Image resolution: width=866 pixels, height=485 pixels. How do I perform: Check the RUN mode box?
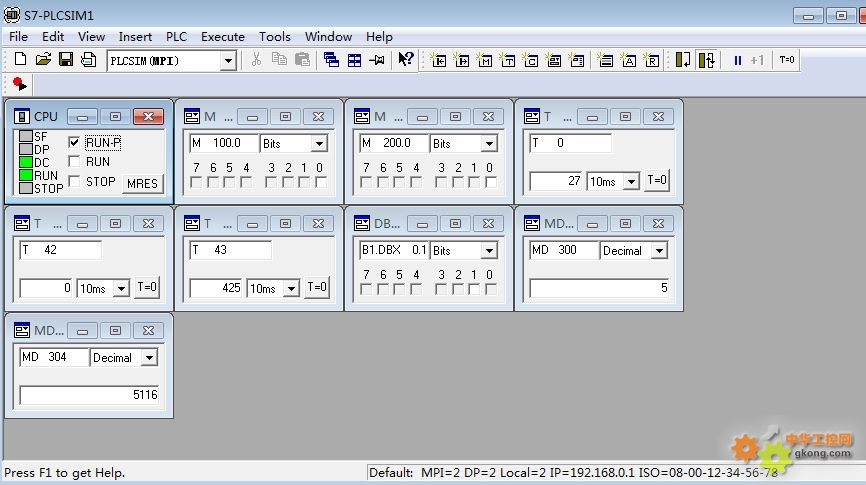tap(74, 161)
